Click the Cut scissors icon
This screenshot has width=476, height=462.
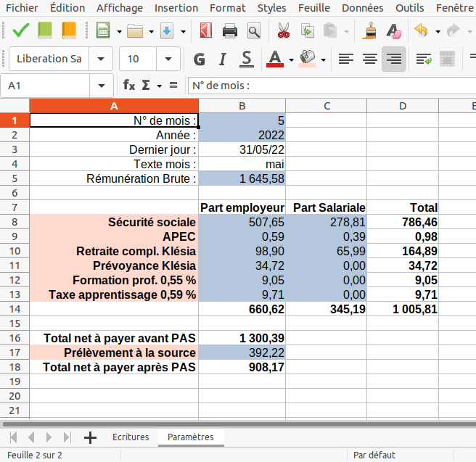[283, 32]
